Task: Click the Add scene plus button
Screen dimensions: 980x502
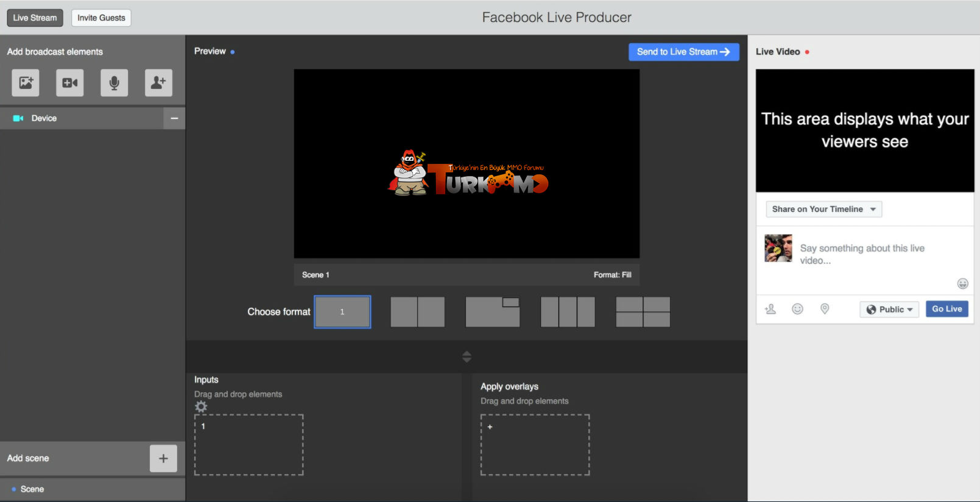Action: tap(163, 458)
